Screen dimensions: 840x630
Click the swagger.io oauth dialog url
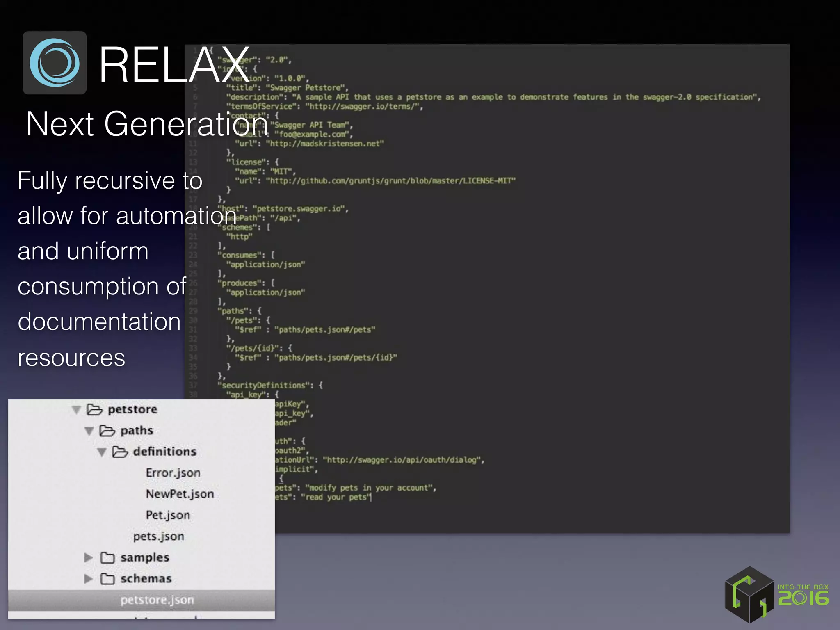click(402, 460)
